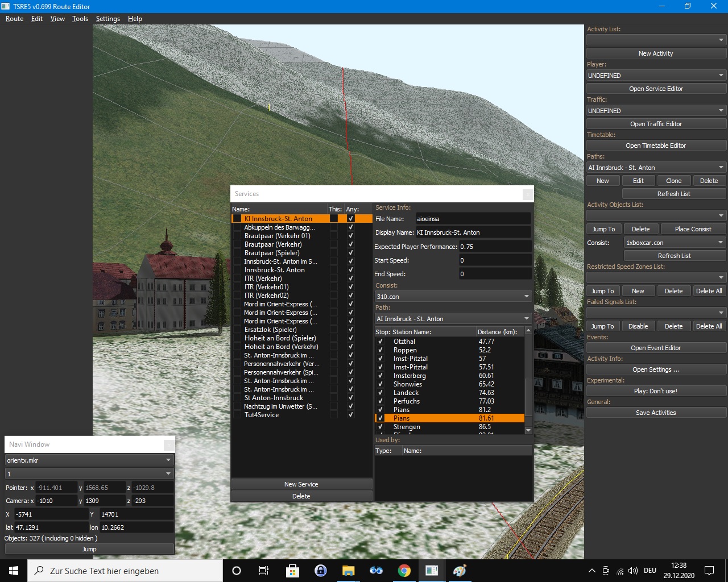
Task: Toggle the stop checkbox for Landeck
Action: point(380,393)
